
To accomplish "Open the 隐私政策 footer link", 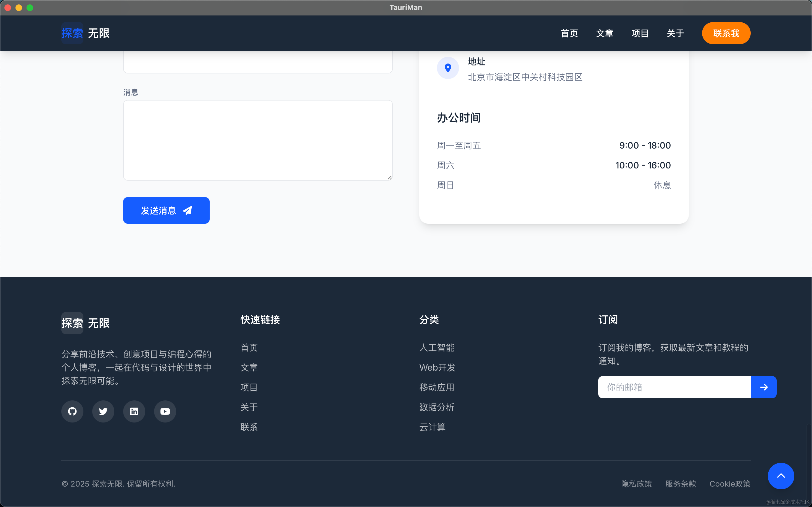I will (x=636, y=484).
